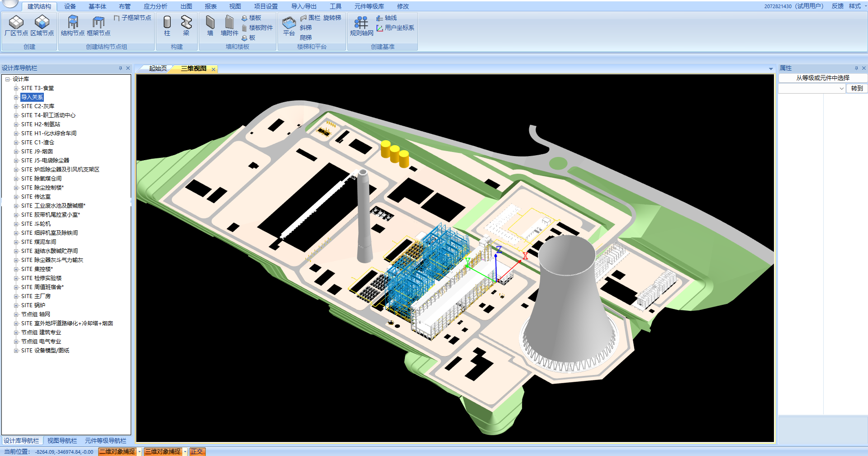Toggle 二维对象捕捉 2D object snap
This screenshot has height=456, width=868.
[x=117, y=451]
